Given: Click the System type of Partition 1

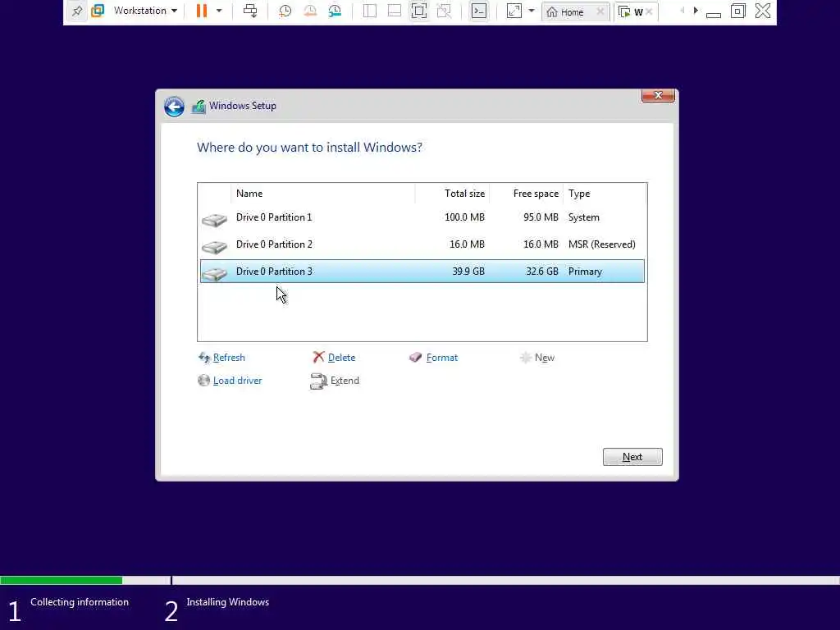Looking at the screenshot, I should tap(584, 217).
